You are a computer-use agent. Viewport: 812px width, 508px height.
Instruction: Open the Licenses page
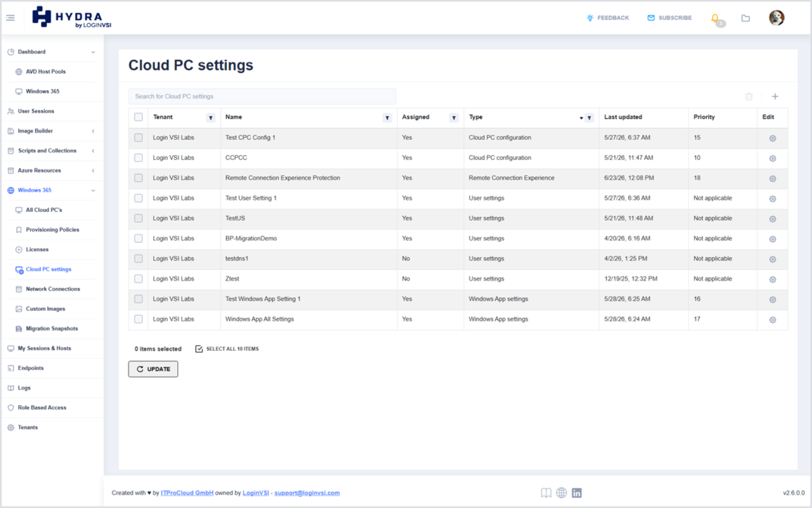pyautogui.click(x=37, y=250)
